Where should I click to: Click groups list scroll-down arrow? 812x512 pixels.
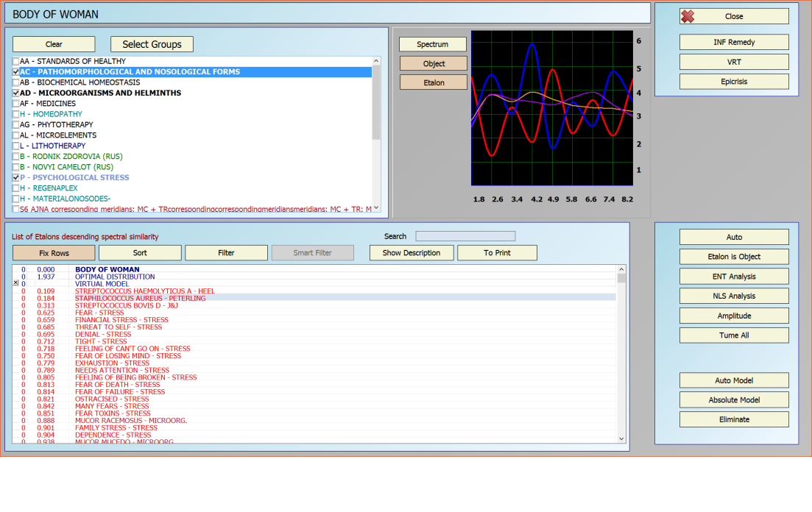[376, 207]
